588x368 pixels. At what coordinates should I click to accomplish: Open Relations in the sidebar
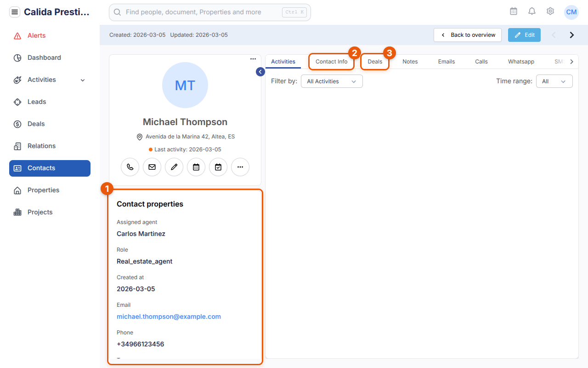(50, 146)
